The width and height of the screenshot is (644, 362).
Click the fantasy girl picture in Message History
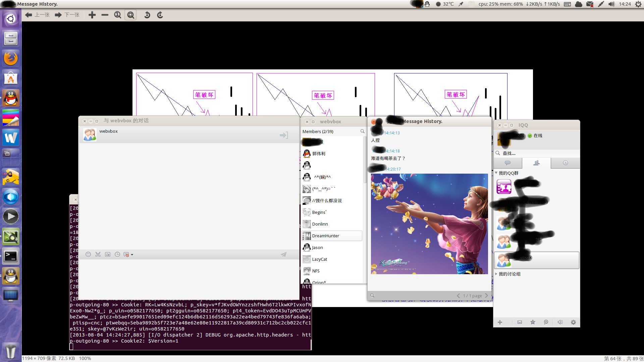click(429, 224)
